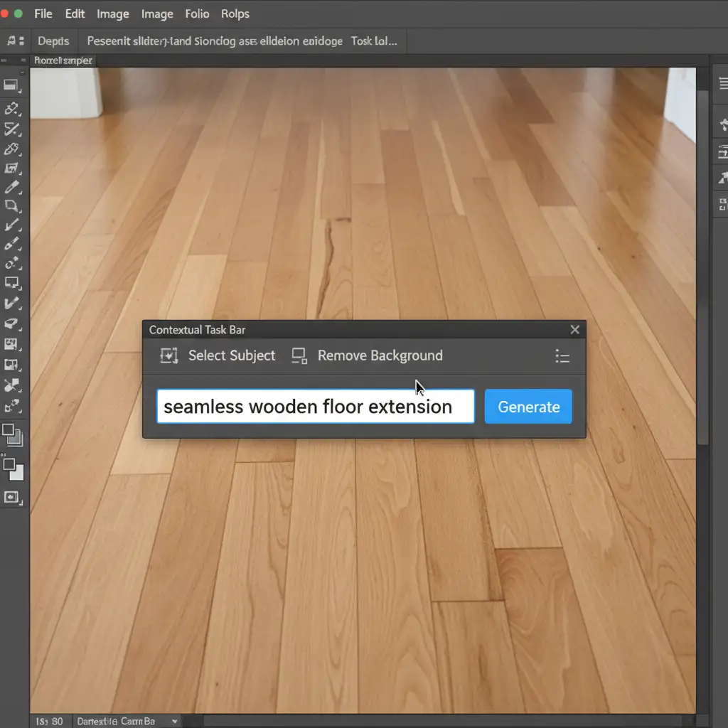Click Select Subject text button

(231, 356)
